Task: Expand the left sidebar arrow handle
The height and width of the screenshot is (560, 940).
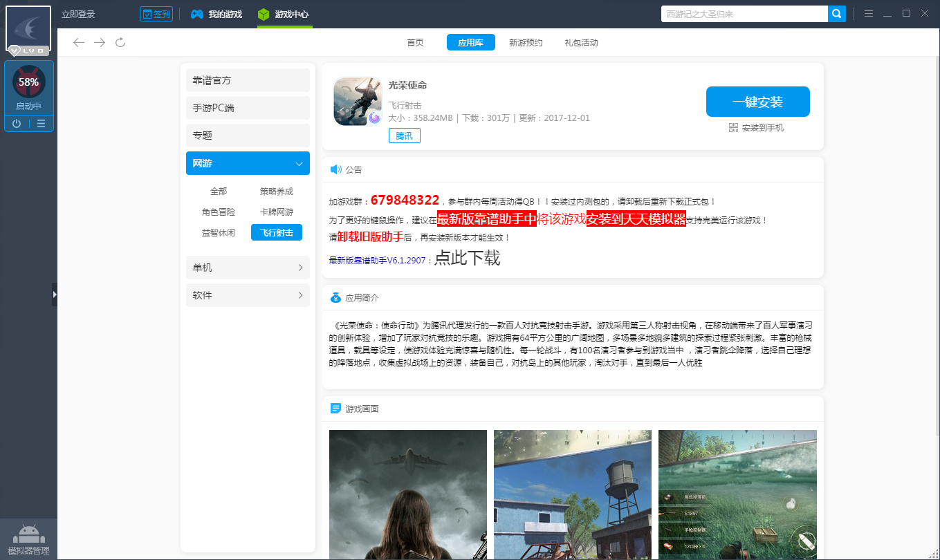Action: (x=55, y=295)
